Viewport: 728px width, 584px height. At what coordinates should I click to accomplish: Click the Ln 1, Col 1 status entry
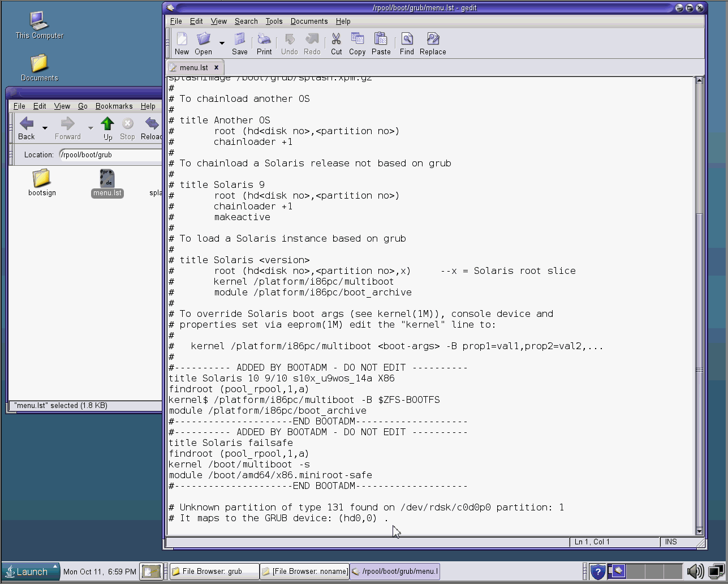point(592,542)
